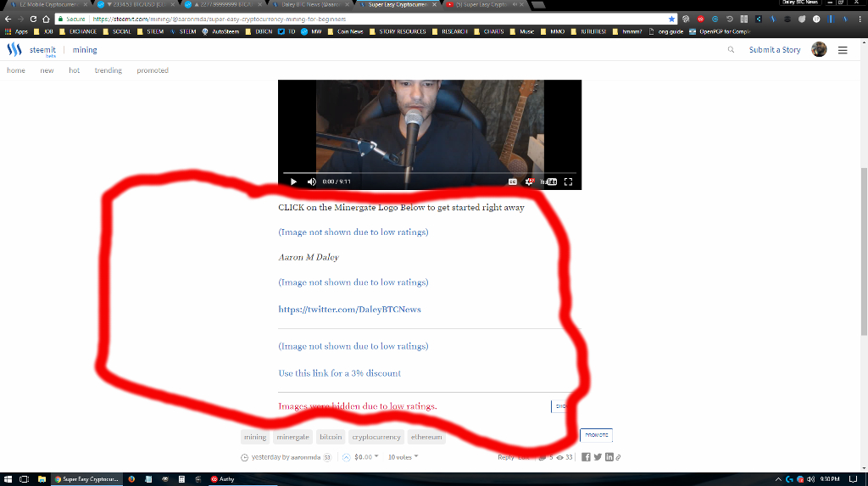Screen dimensions: 868x486
Task: Open the AutoSteem bookmark
Action: tap(221, 31)
